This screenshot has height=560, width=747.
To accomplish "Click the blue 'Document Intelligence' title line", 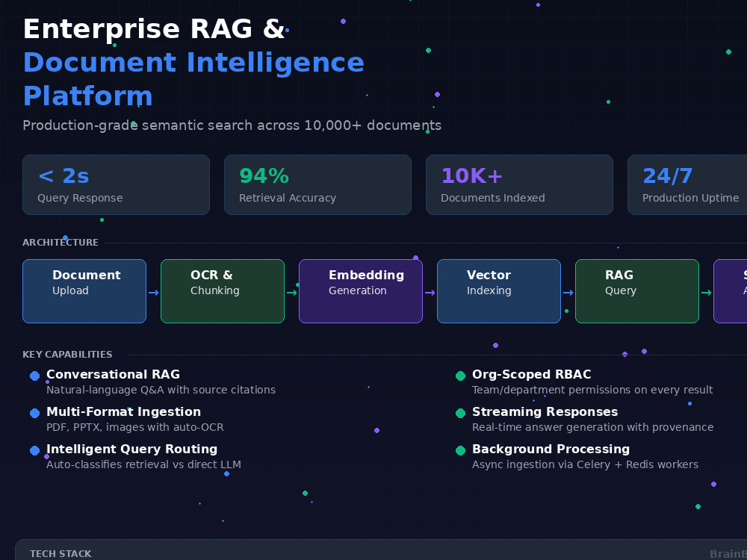I will pyautogui.click(x=193, y=63).
